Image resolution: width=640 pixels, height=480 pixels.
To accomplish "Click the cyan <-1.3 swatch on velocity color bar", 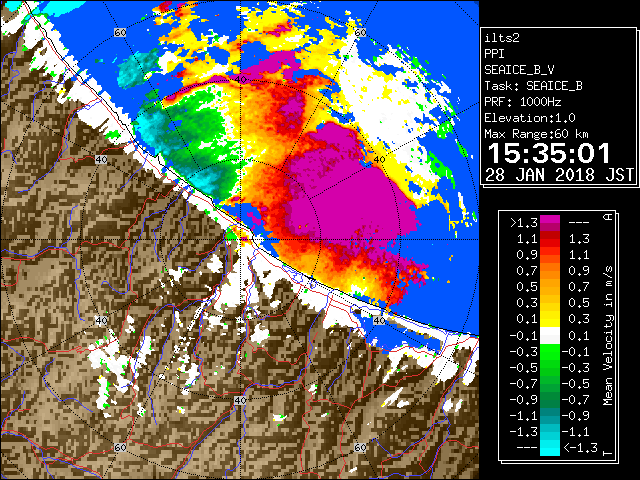I will tap(550, 448).
